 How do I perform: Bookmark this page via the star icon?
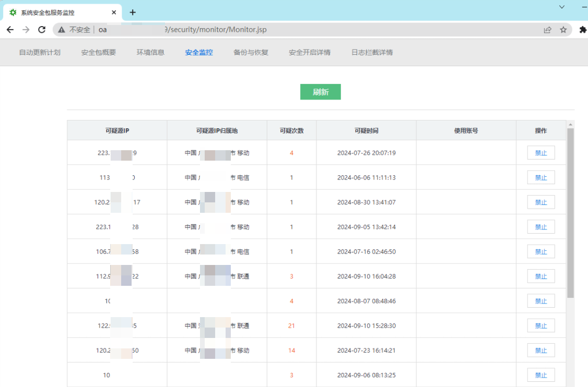563,30
